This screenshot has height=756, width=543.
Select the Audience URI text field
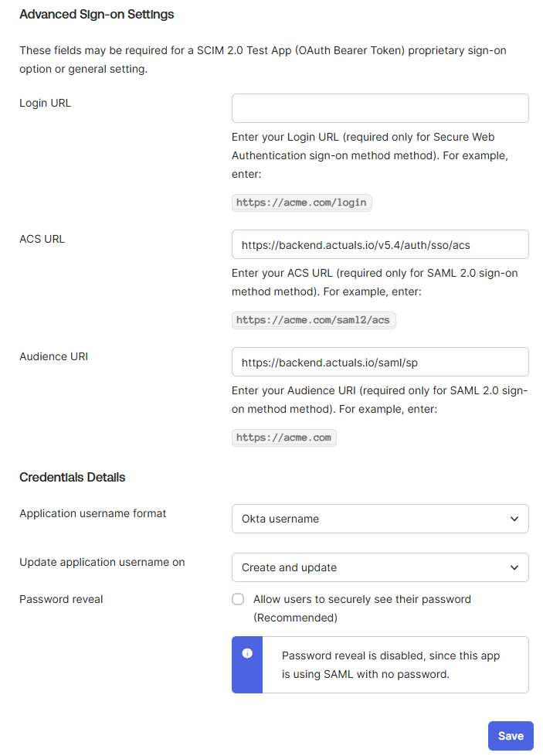point(380,362)
